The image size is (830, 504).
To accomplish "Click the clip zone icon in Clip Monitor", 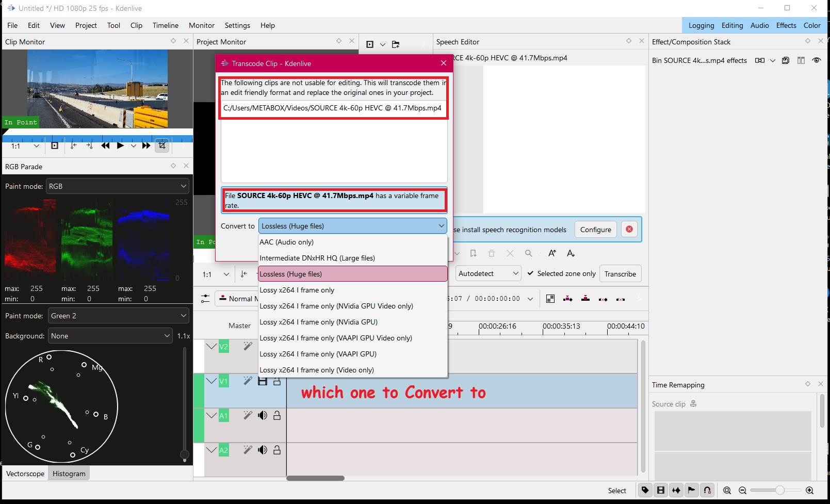I will (x=55, y=146).
